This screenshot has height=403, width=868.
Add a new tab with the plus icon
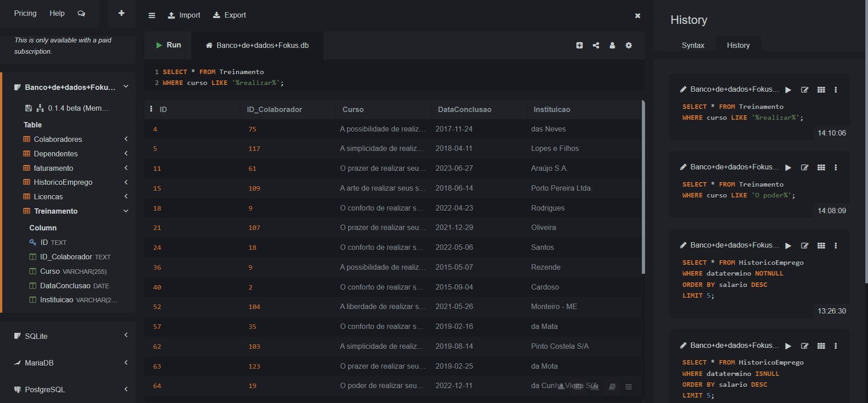tap(121, 14)
